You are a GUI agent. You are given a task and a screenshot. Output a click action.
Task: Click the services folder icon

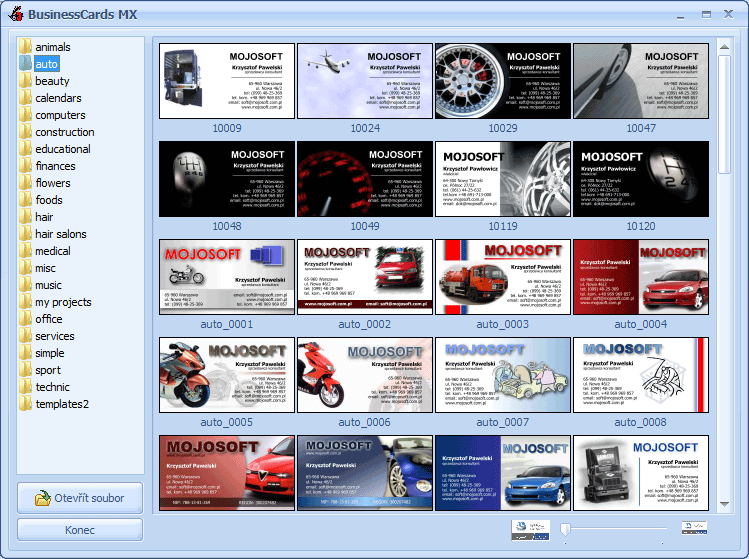[x=25, y=335]
